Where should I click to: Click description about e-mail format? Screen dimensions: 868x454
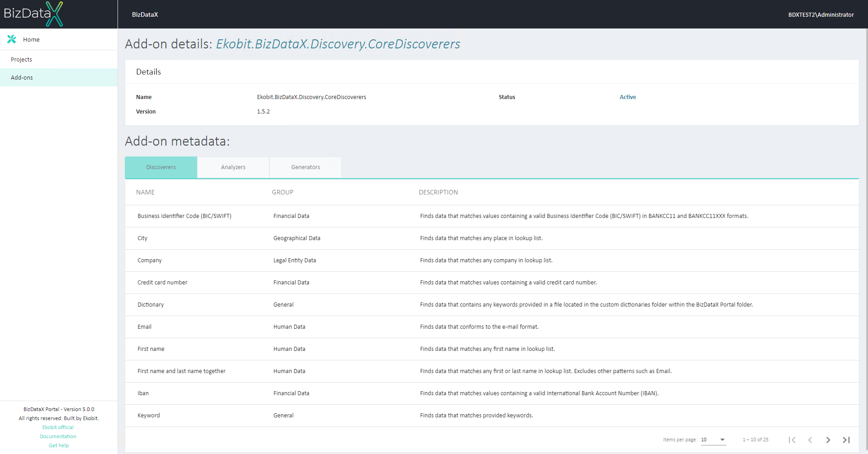(x=479, y=327)
